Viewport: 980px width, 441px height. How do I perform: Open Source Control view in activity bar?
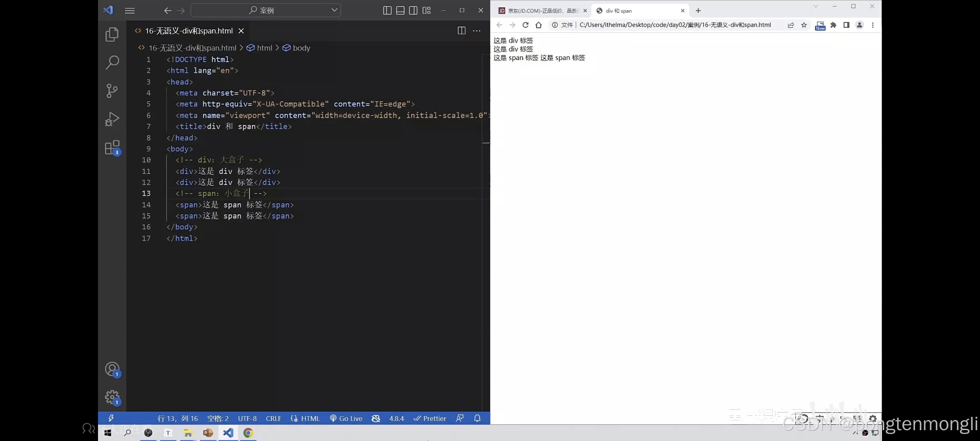112,91
